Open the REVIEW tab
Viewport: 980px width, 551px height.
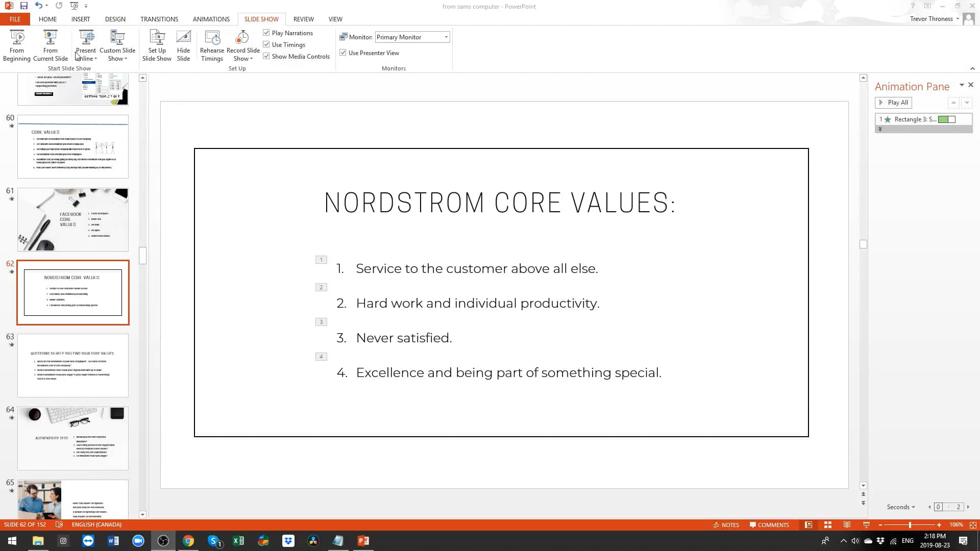(303, 19)
